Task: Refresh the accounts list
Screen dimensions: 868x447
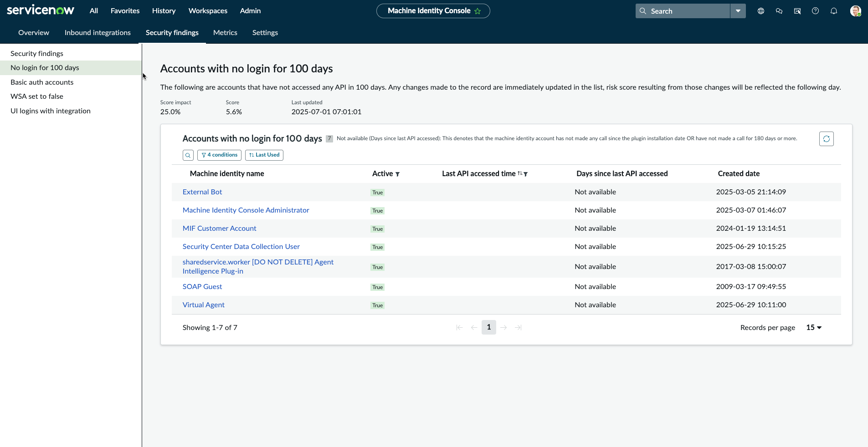Action: point(827,139)
